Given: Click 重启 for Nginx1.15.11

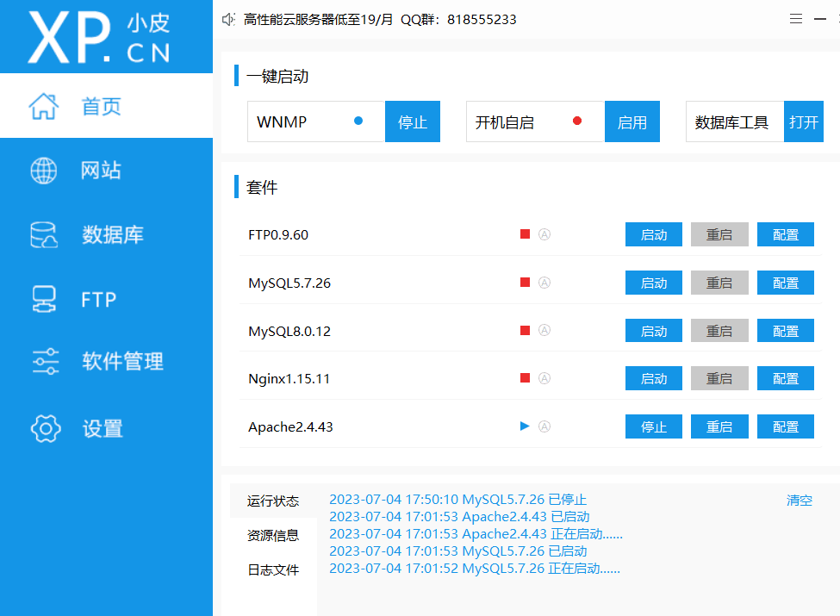Looking at the screenshot, I should [719, 379].
